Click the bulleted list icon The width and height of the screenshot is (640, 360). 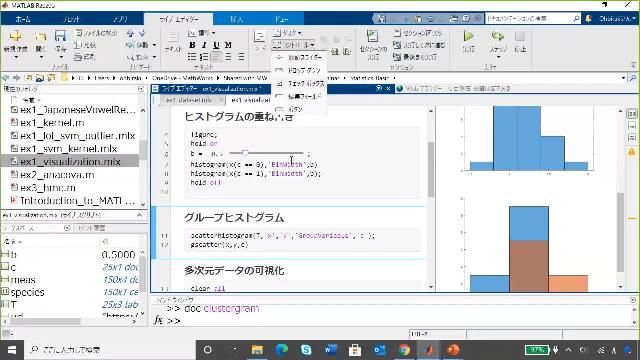(x=192, y=57)
